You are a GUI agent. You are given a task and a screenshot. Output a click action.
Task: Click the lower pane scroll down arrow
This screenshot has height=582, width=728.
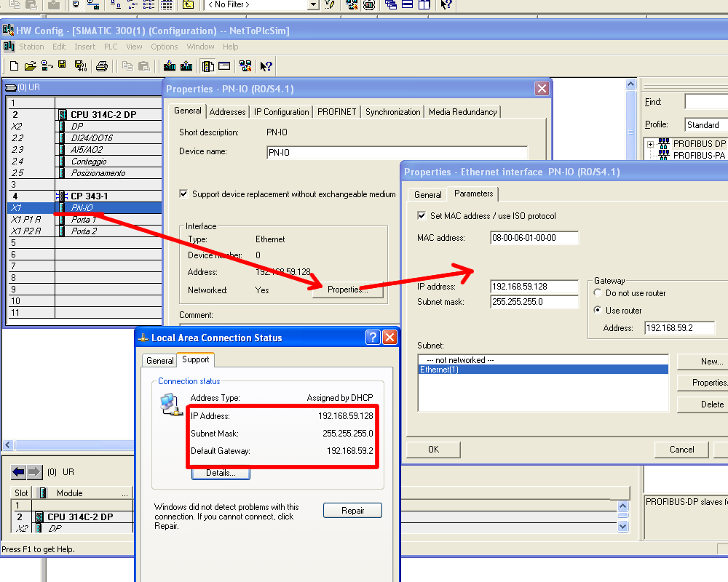(x=623, y=526)
